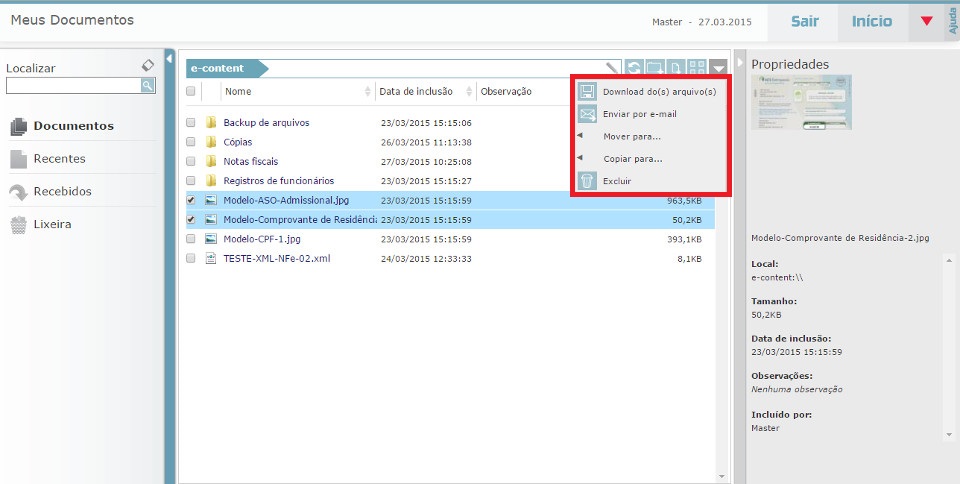Open the toolbar actions dropdown arrow

[720, 69]
